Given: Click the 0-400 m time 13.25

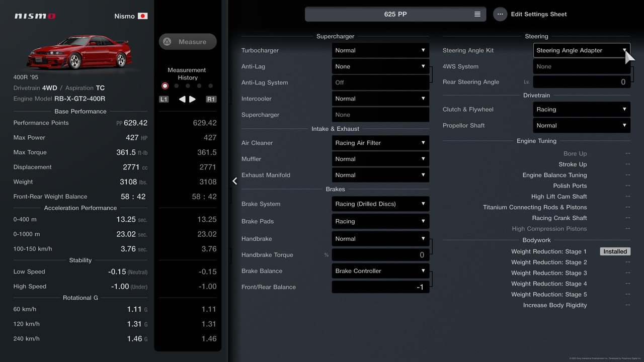Looking at the screenshot, I should pyautogui.click(x=131, y=220).
